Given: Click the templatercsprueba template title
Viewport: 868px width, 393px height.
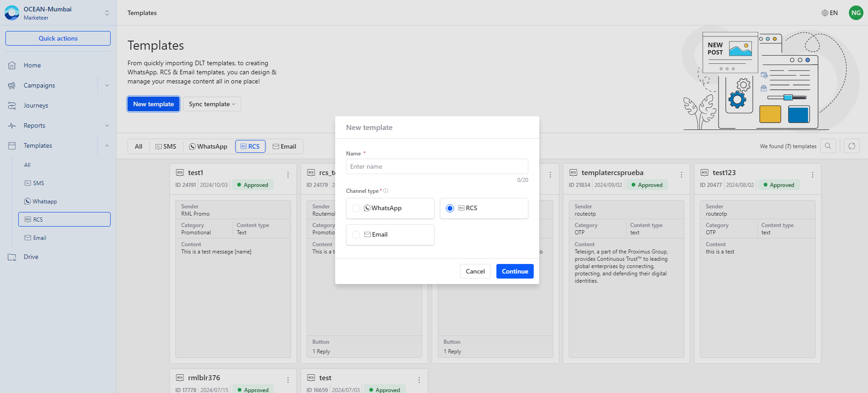Looking at the screenshot, I should point(613,172).
